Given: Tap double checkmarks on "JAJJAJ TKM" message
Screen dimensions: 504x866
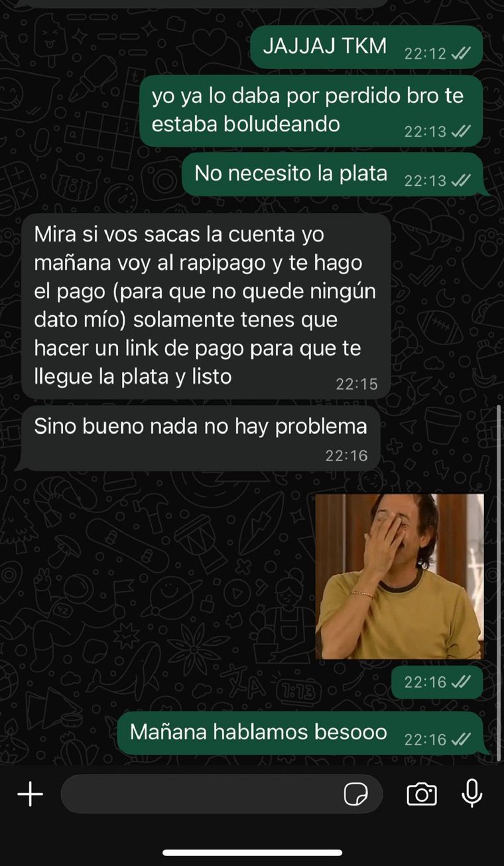Looking at the screenshot, I should click(461, 54).
